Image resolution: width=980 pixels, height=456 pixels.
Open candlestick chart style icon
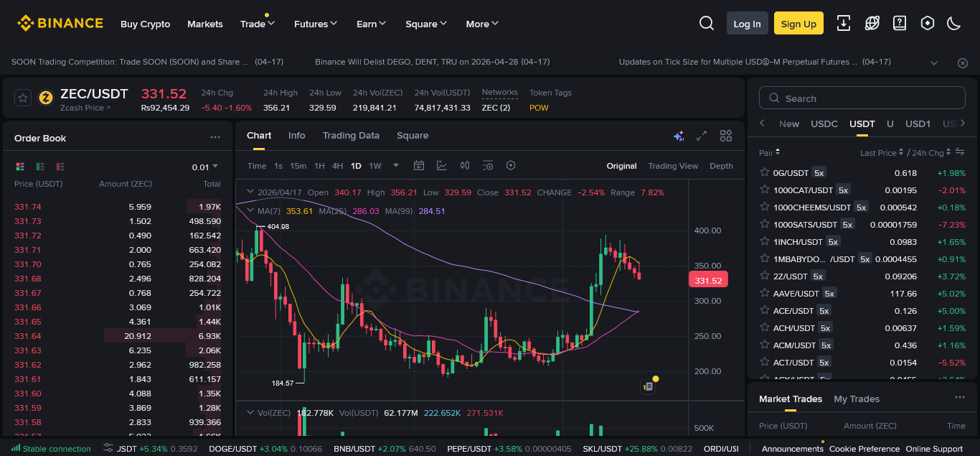(465, 166)
